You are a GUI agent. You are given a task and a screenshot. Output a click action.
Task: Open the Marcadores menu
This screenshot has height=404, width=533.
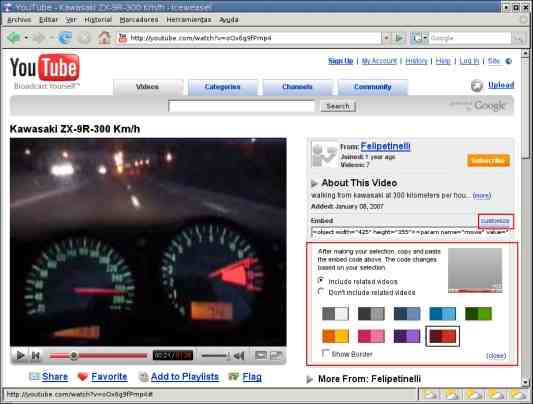click(x=139, y=20)
